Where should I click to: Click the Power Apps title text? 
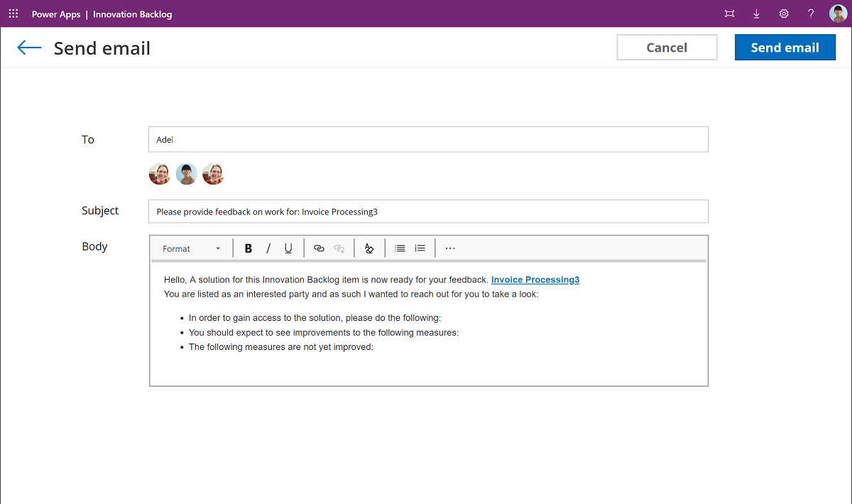click(56, 14)
